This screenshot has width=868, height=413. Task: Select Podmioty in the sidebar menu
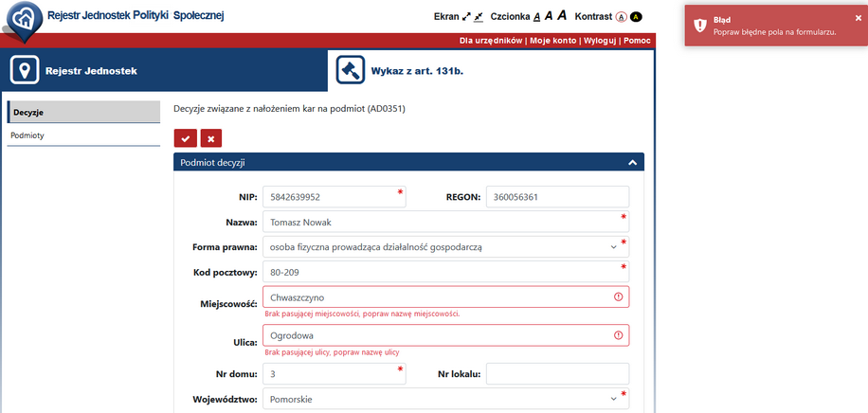coord(83,135)
